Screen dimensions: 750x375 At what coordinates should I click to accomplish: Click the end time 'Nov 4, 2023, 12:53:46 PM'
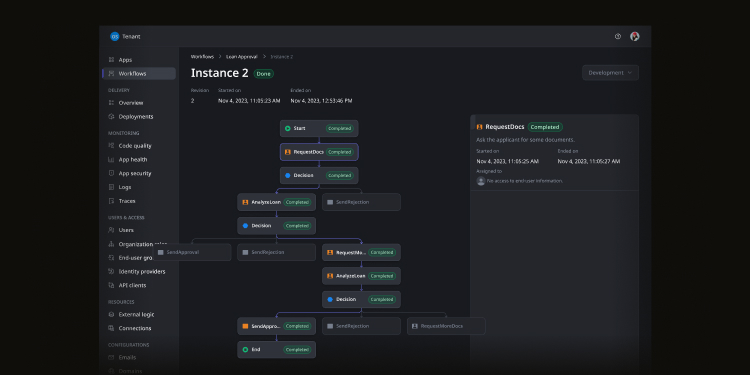click(x=321, y=101)
